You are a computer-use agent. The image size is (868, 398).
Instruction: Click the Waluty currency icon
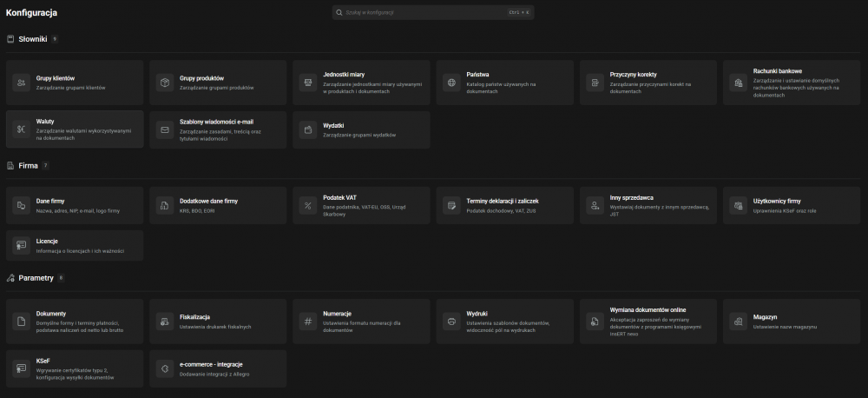[21, 129]
